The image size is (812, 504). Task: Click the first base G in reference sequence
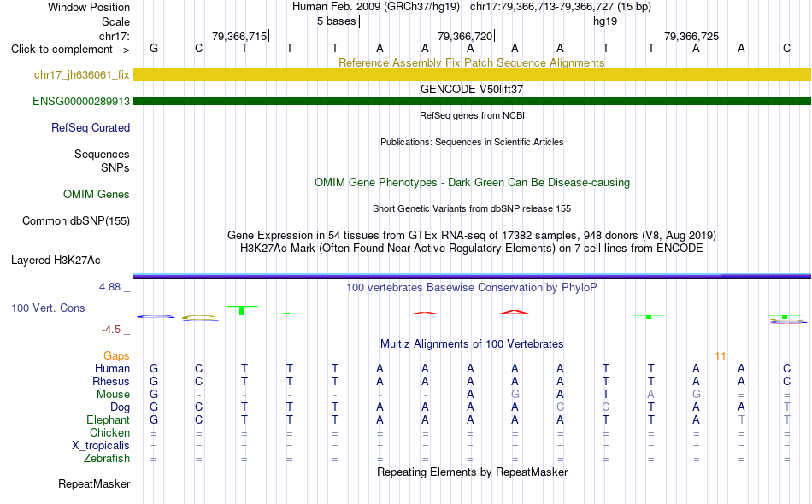coord(154,49)
